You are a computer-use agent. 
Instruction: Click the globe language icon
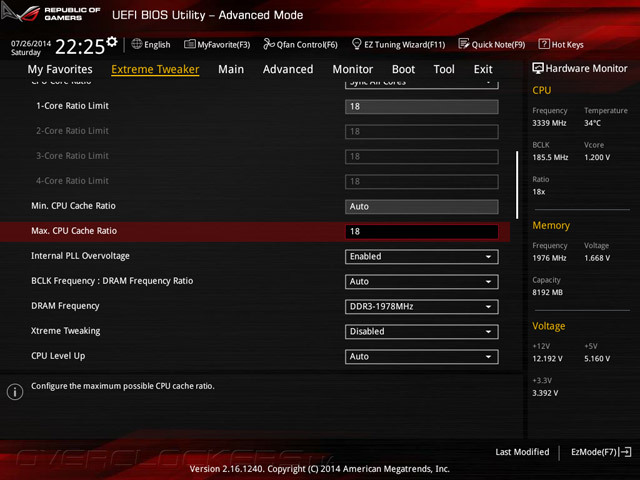(137, 44)
